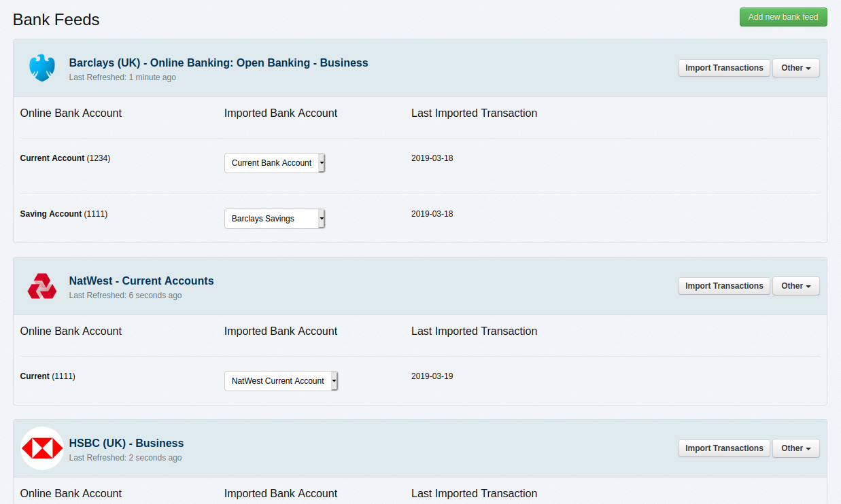Select NatWest 'Last Imported Transaction' column header
The image size is (841, 504).
click(x=475, y=331)
